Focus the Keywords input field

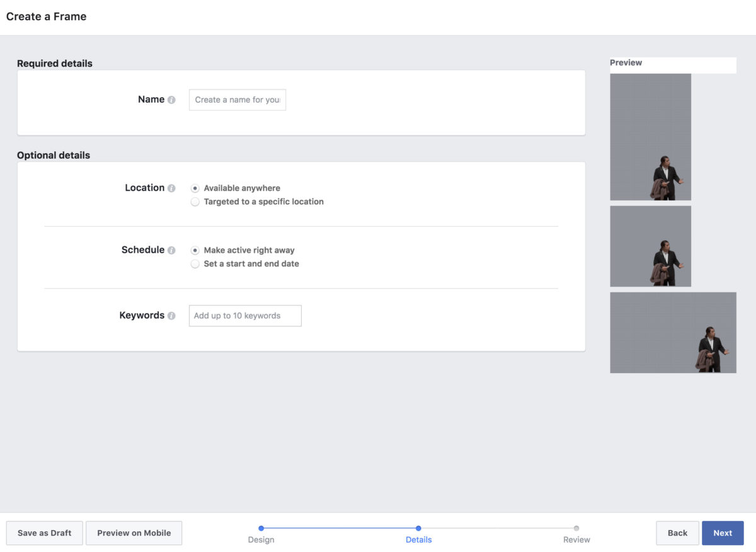[245, 316]
